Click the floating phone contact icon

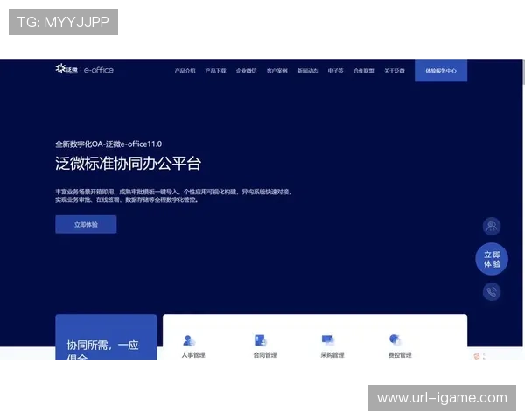coord(492,291)
